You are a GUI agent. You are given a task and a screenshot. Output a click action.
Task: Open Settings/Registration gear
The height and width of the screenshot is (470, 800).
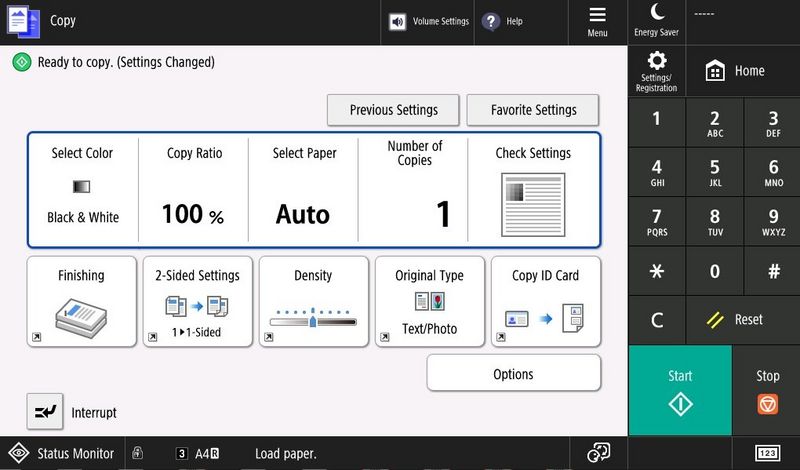click(656, 70)
